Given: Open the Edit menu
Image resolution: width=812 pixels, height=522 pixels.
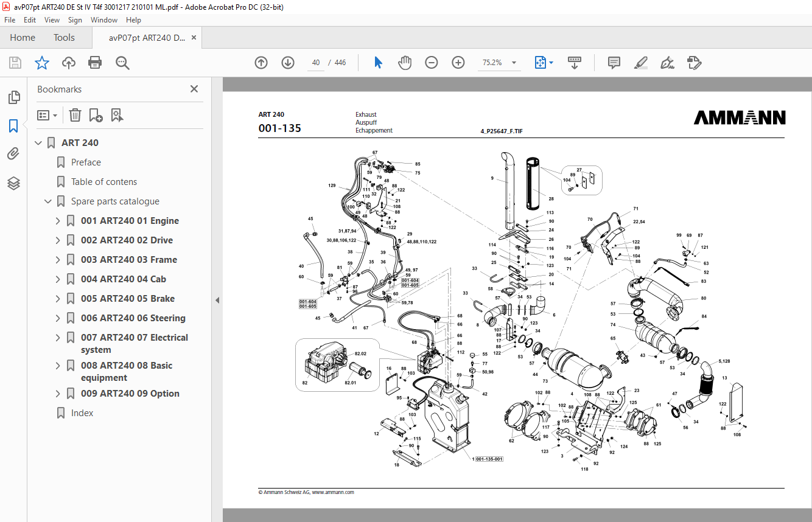Looking at the screenshot, I should 30,20.
